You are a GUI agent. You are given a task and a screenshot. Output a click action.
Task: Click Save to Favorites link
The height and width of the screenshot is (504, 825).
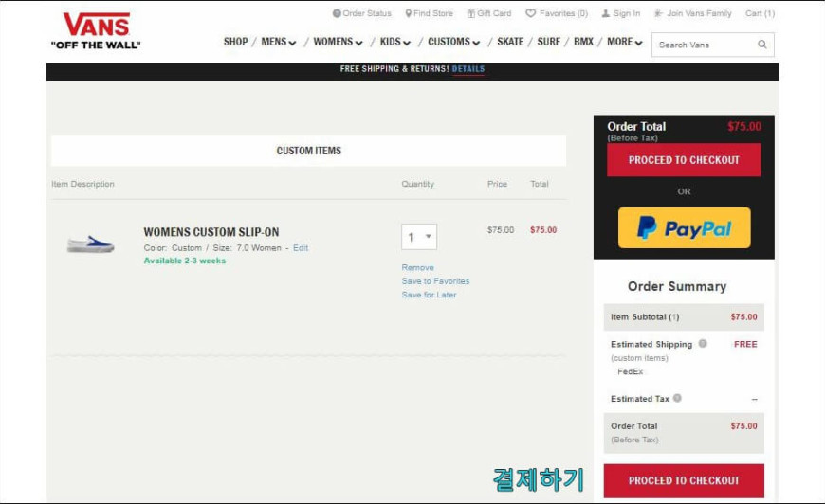[x=435, y=281]
